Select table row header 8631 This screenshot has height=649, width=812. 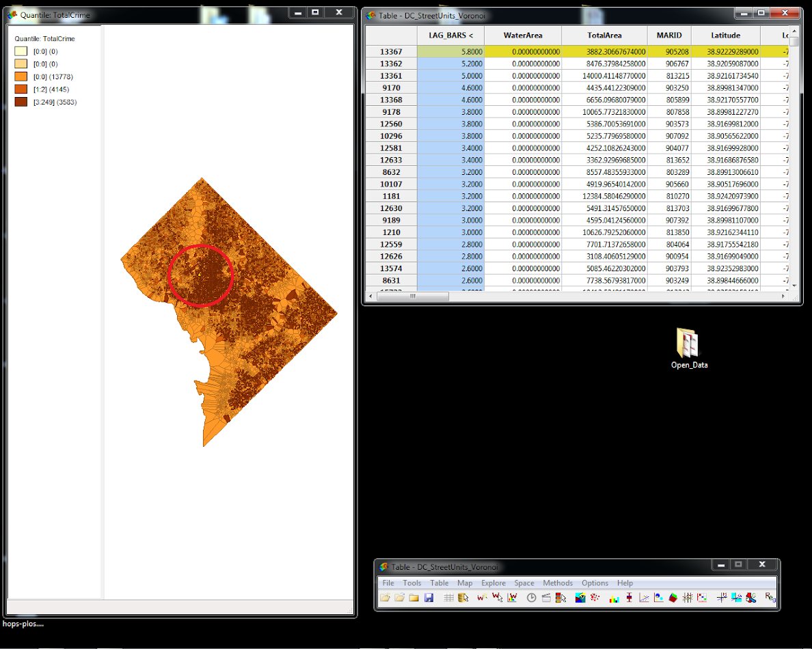pos(391,281)
